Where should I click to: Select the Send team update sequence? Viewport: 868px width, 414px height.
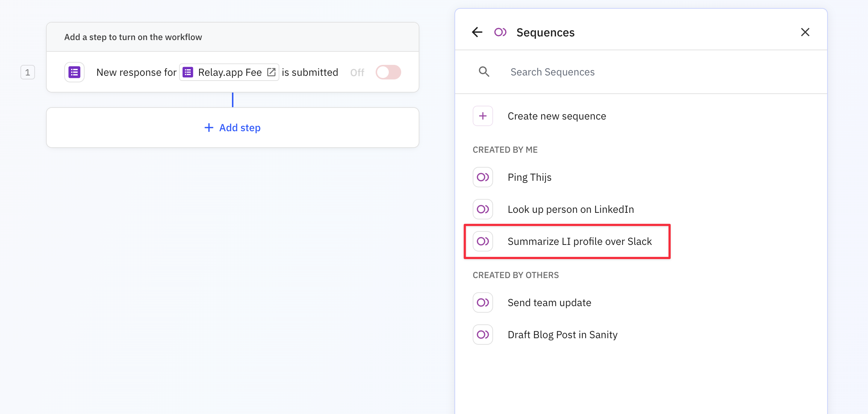[x=549, y=302]
